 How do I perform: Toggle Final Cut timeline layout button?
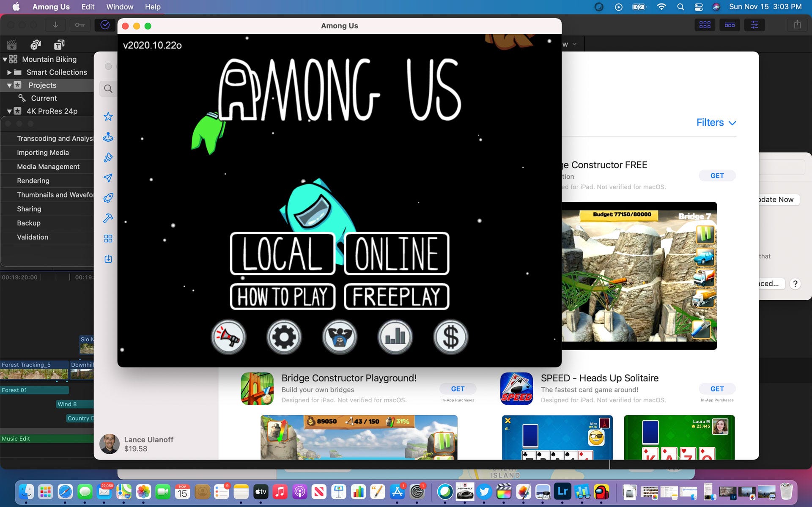[730, 25]
